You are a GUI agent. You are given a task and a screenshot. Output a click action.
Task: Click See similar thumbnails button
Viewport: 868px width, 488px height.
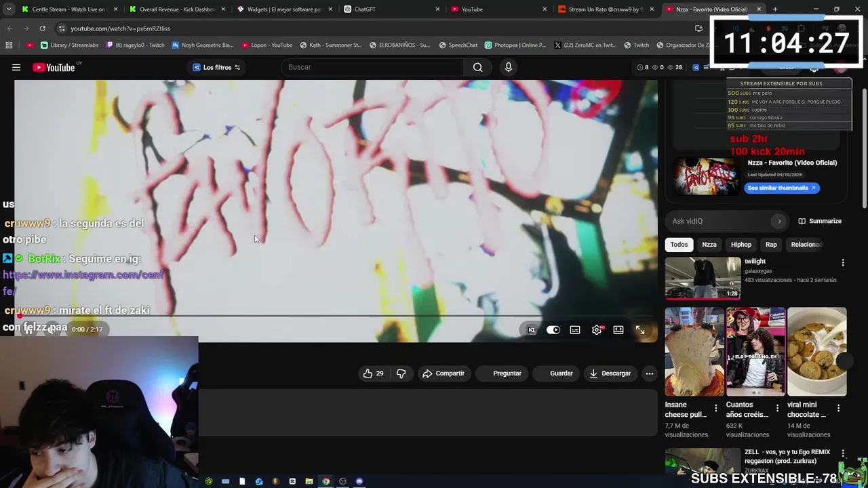[782, 188]
